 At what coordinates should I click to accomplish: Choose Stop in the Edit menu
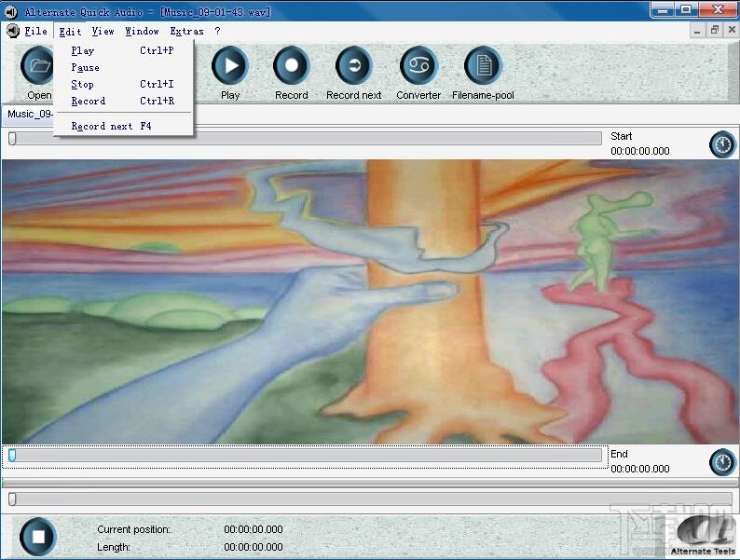coord(83,85)
